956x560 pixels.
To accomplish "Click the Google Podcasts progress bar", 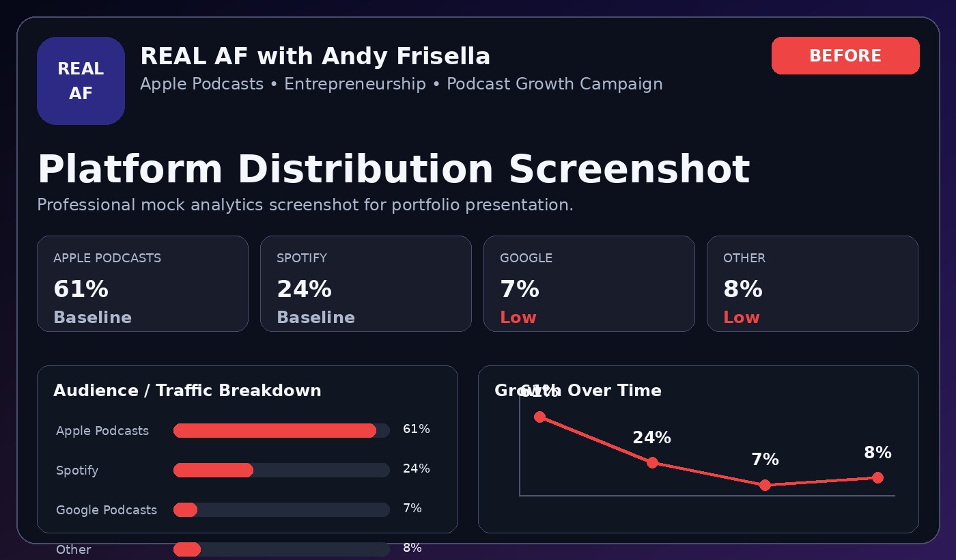I will point(281,509).
